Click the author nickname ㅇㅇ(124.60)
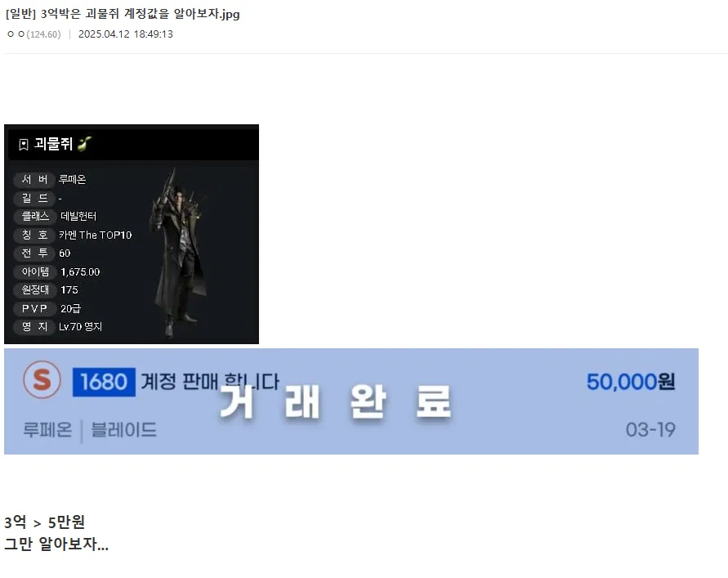This screenshot has height=578, width=728. coord(33,34)
